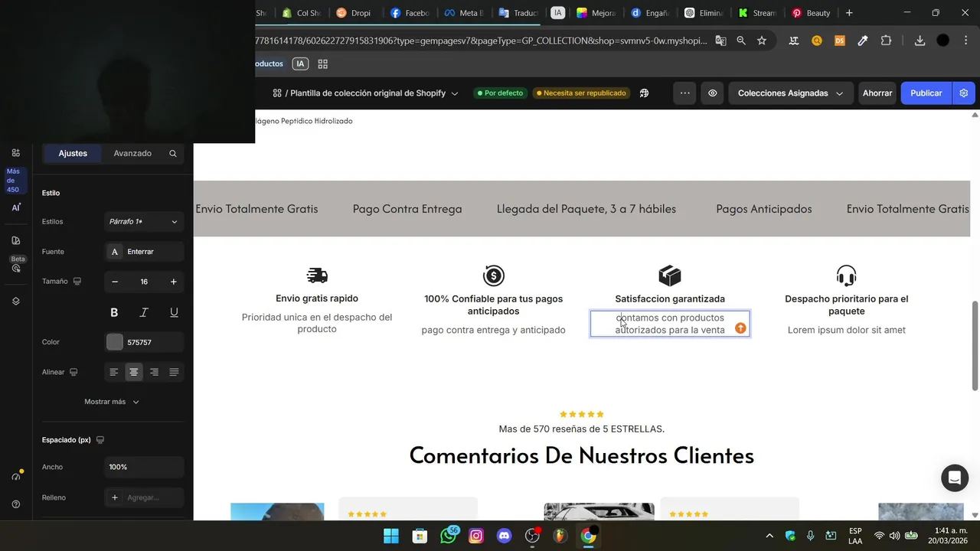This screenshot has height=551, width=980.
Task: Change device for Espaciado responsive icon
Action: (100, 440)
